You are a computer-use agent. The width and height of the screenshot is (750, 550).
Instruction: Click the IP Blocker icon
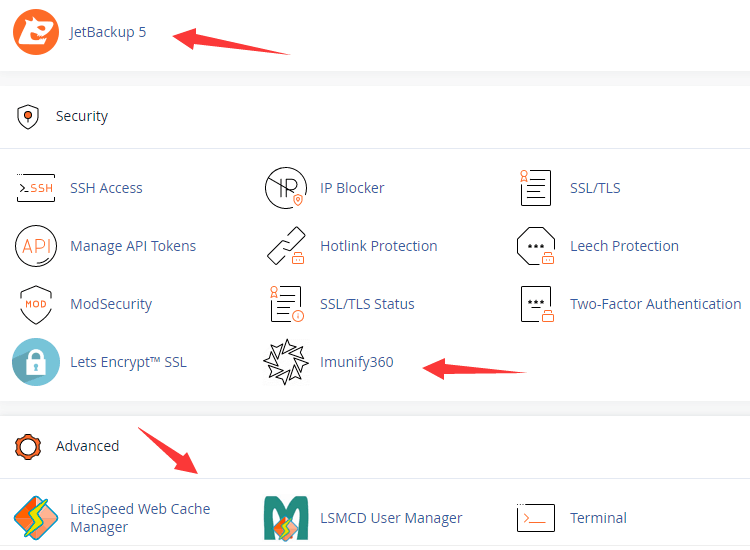coord(285,188)
